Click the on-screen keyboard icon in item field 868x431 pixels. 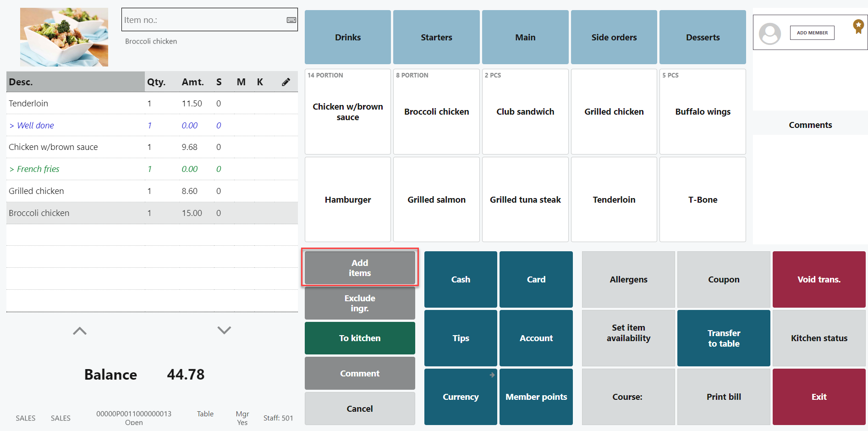click(x=291, y=20)
